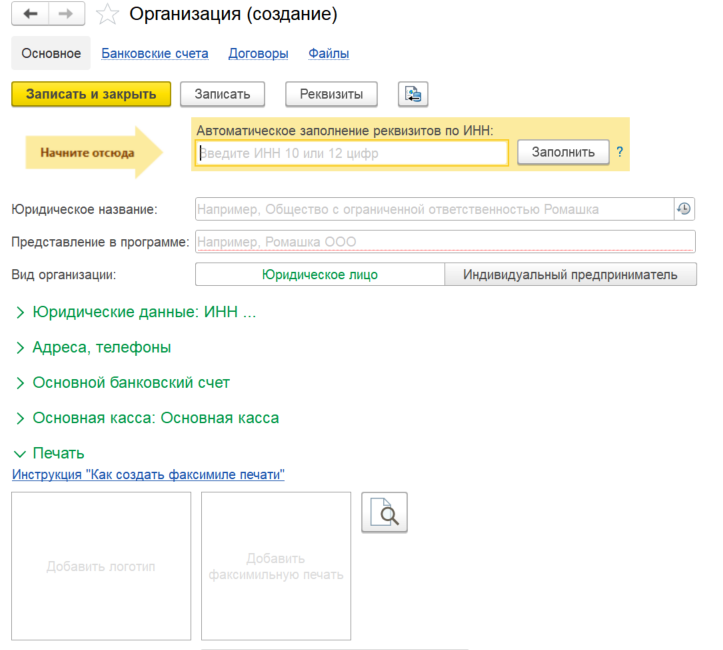Click Записать и закрыть button
Image resolution: width=723 pixels, height=650 pixels.
pos(91,95)
